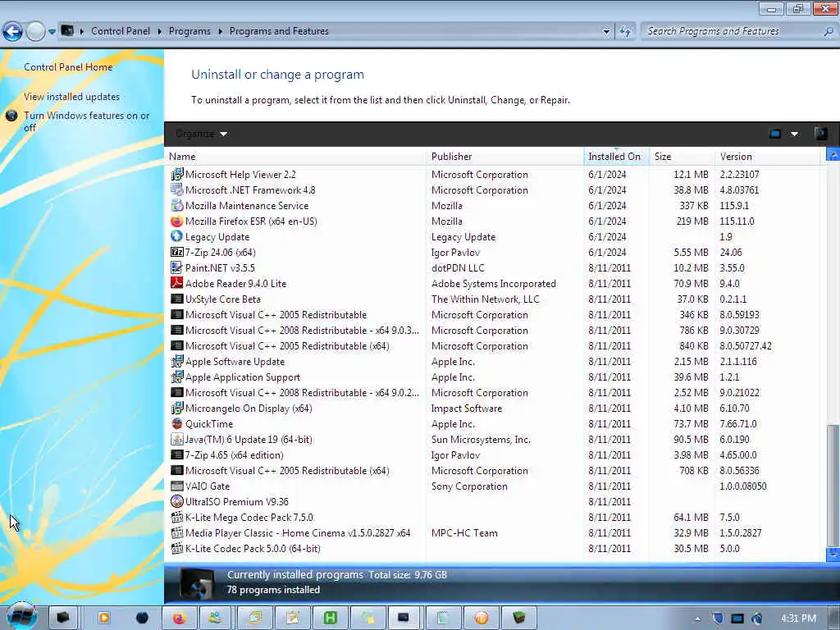
Task: Sort the list by Name column
Action: (295, 157)
